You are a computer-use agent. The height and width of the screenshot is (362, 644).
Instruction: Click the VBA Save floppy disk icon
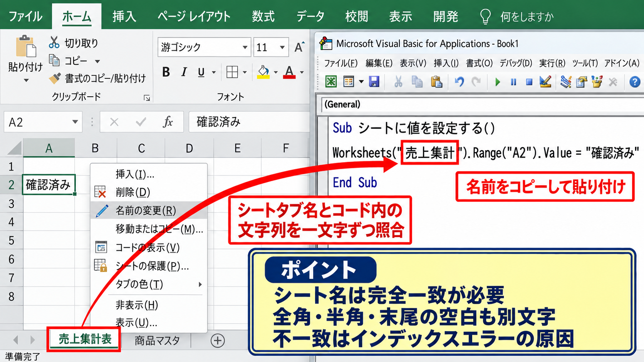(374, 82)
